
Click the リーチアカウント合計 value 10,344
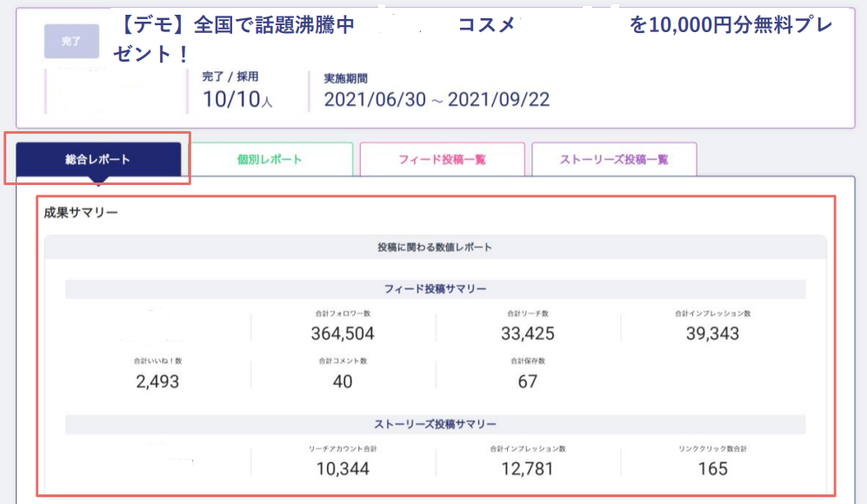click(x=343, y=469)
